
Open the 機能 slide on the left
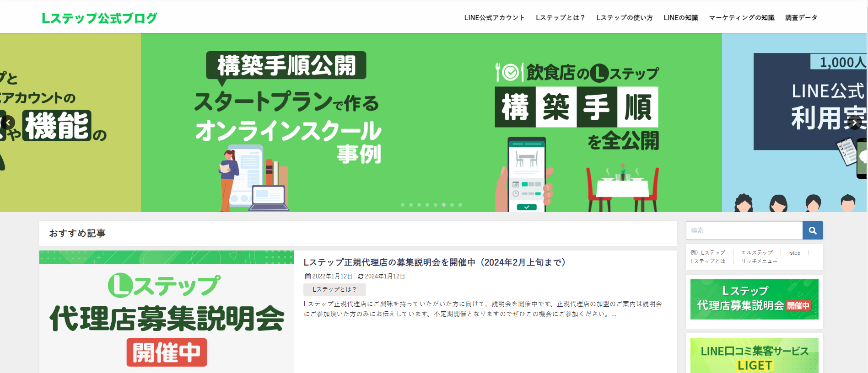tap(70, 123)
